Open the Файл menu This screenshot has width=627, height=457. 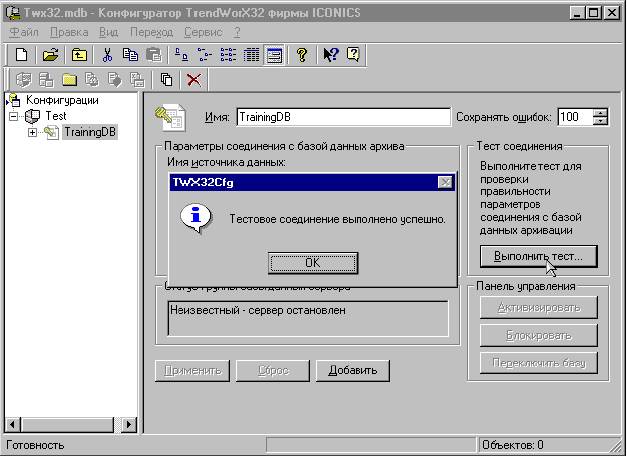coord(24,32)
